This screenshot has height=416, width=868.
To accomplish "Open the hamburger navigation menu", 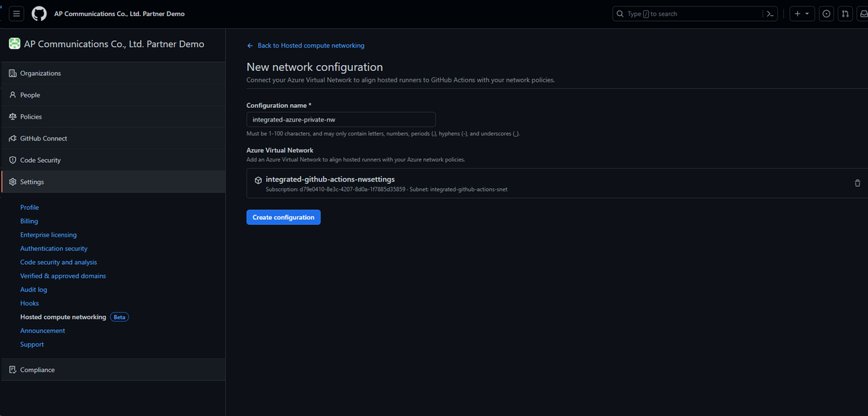I will (17, 14).
